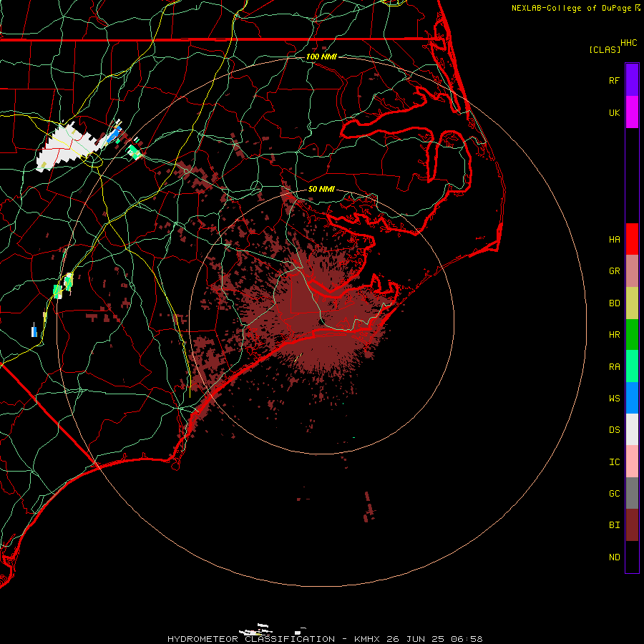644x644 pixels.
Task: Click the 'HR' legend label
Action: (x=614, y=335)
